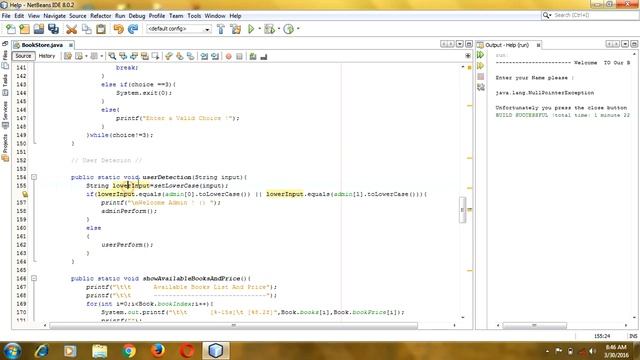Re-run program from Output panel
Screen dimensions: 640x360
(x=481, y=55)
